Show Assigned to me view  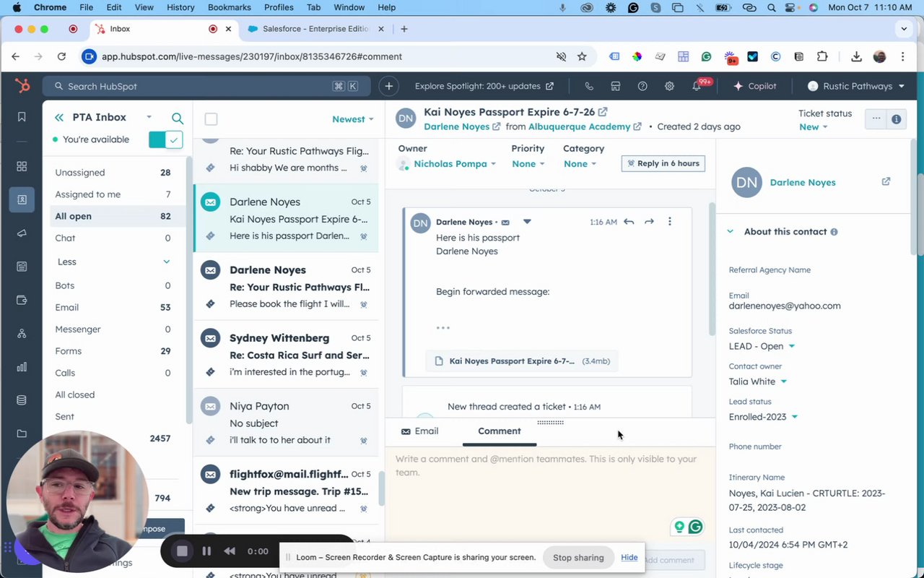[113, 194]
